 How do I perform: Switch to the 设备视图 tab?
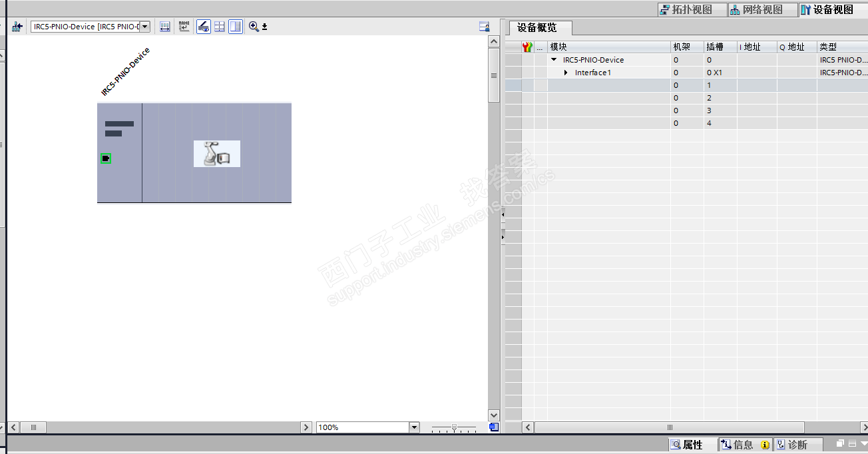pyautogui.click(x=832, y=9)
